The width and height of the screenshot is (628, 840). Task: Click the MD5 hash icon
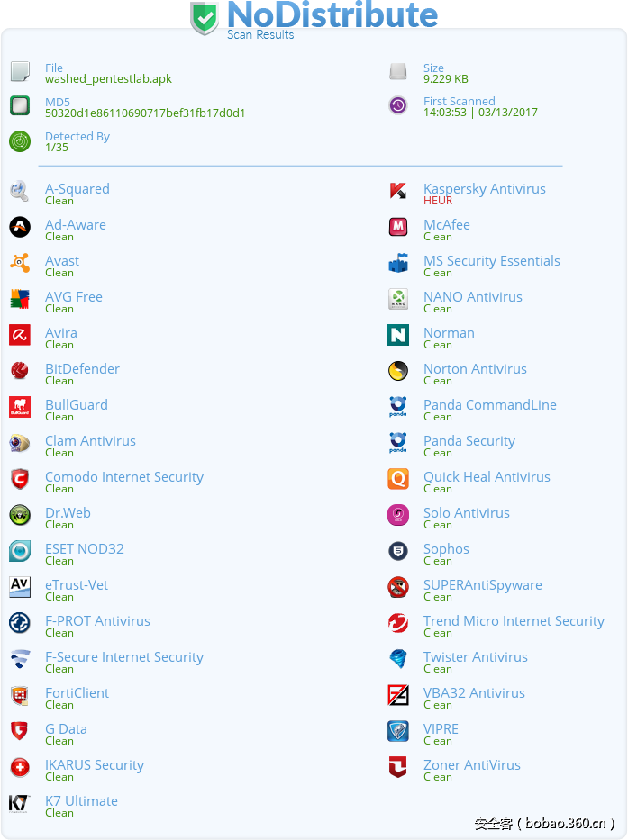pos(20,104)
